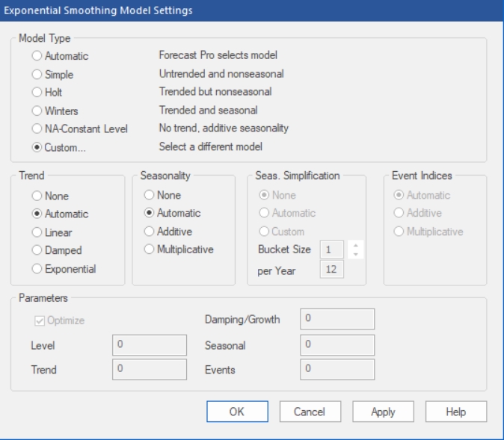This screenshot has width=504, height=440.
Task: Select Multiplicative seasonality option
Action: point(150,249)
